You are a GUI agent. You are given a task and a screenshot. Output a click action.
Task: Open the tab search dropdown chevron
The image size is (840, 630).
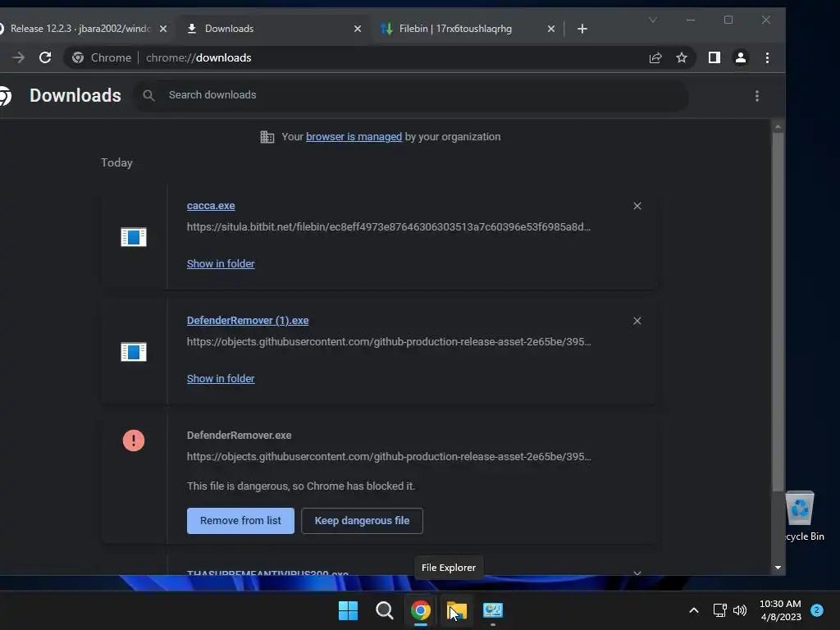pos(652,21)
